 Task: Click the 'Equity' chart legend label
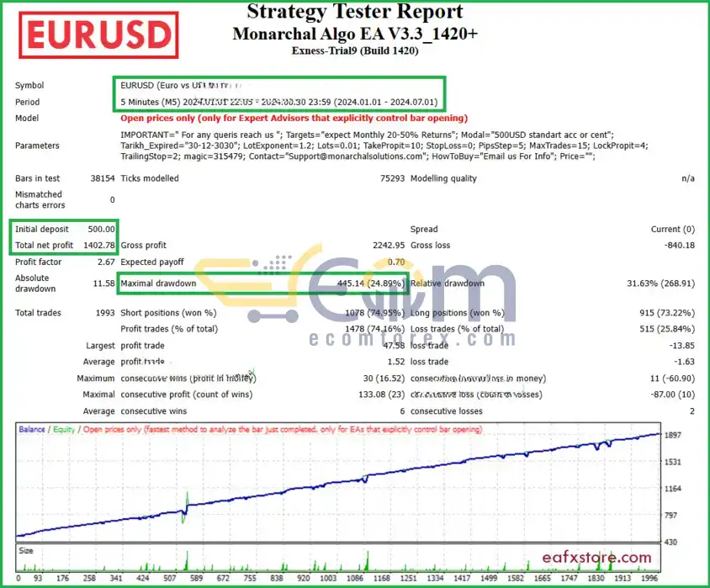pyautogui.click(x=64, y=429)
